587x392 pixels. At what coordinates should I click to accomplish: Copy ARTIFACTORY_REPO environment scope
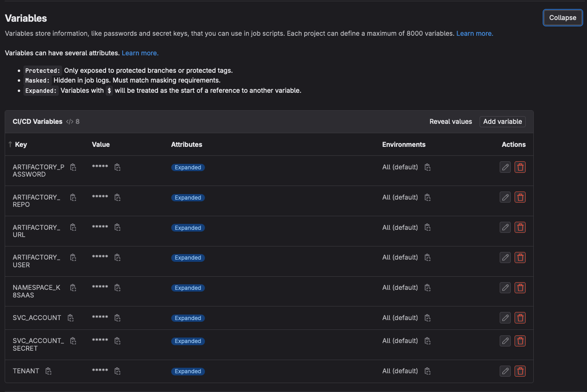click(x=428, y=197)
